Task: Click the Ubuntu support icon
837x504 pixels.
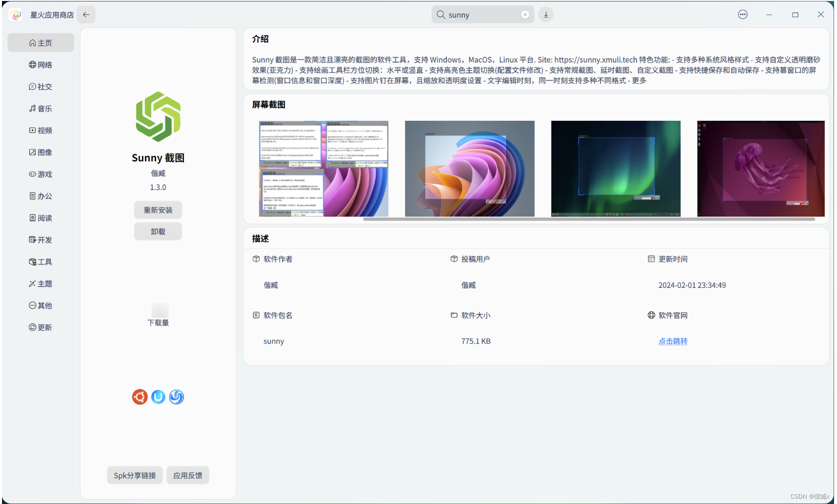Action: [x=140, y=397]
